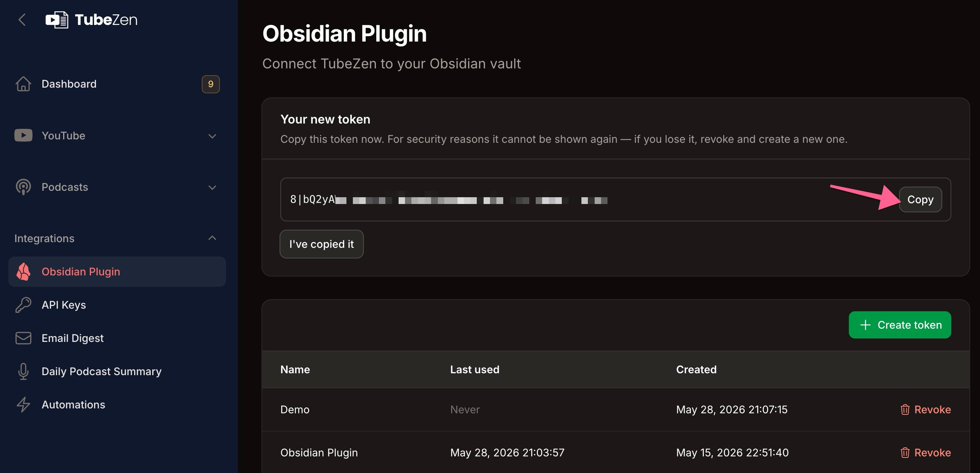Click the YouTube play icon in sidebar
The width and height of the screenshot is (980, 473).
click(x=23, y=136)
